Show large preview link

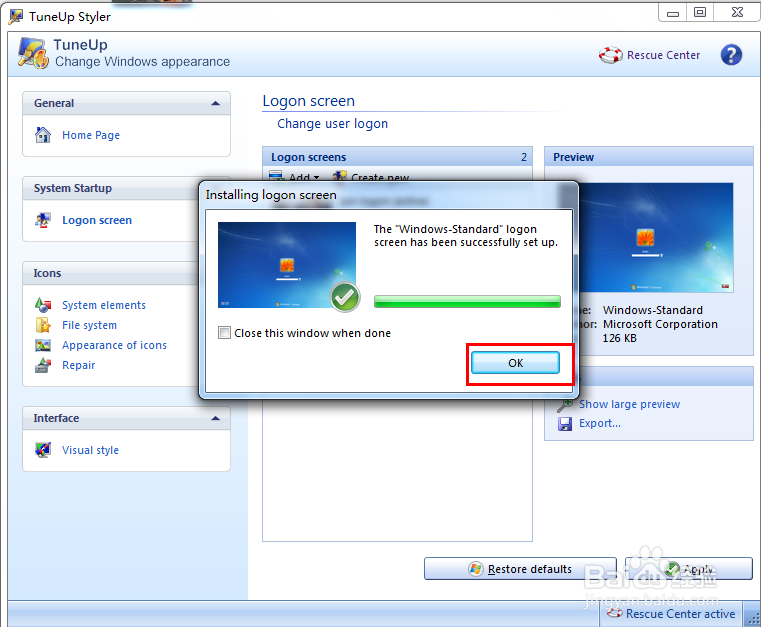coord(629,404)
